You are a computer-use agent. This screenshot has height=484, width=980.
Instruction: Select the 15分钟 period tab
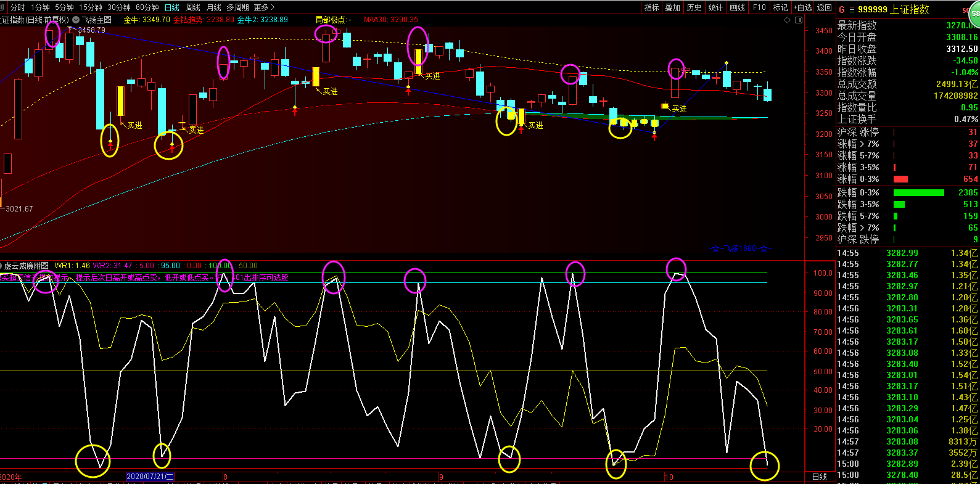pos(91,7)
